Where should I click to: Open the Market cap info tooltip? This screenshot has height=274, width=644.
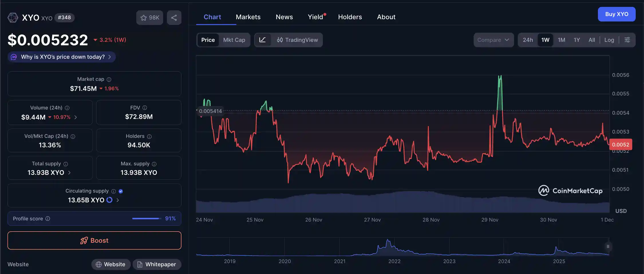(x=109, y=79)
